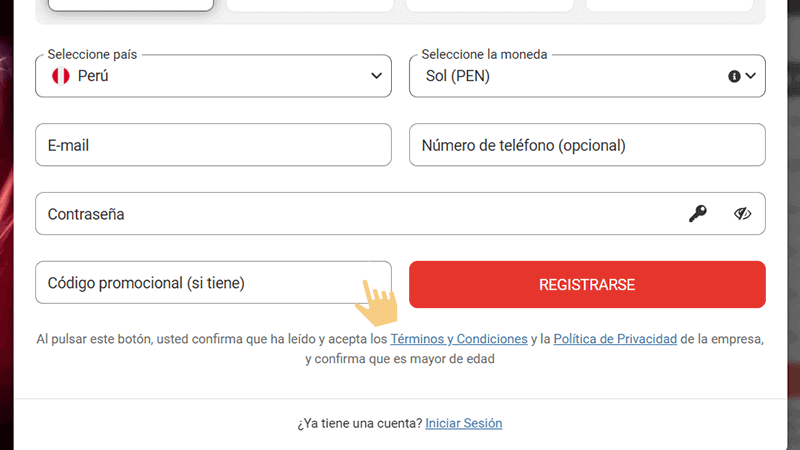Click the Peru flag icon
This screenshot has height=450, width=800.
click(x=60, y=76)
